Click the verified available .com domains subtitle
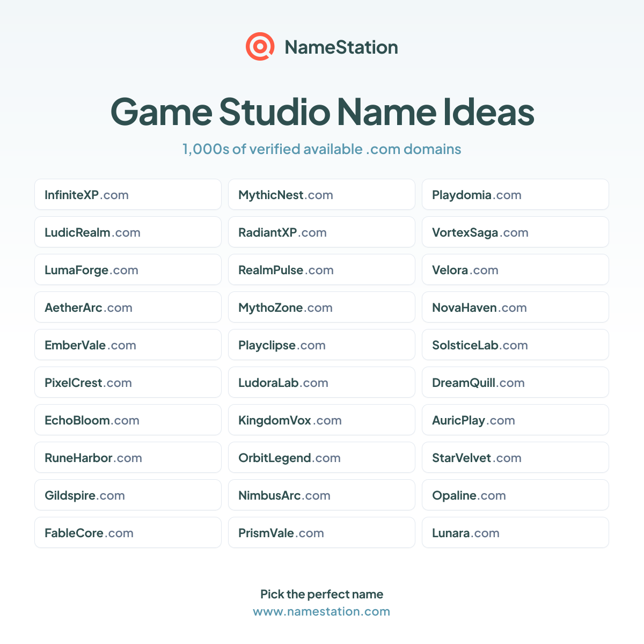 (322, 149)
